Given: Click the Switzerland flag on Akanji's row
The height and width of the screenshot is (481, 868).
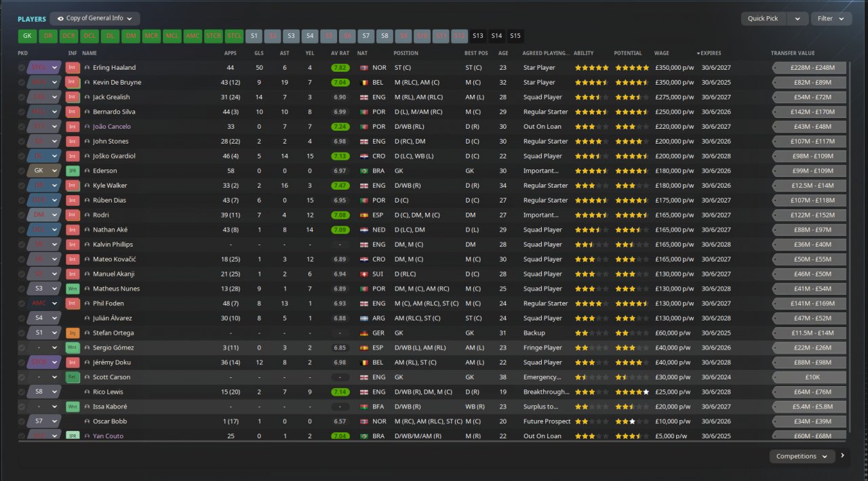Looking at the screenshot, I should click(364, 274).
